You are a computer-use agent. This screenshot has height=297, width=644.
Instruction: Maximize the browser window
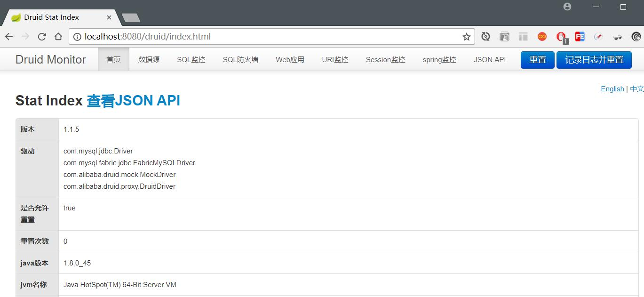(623, 7)
